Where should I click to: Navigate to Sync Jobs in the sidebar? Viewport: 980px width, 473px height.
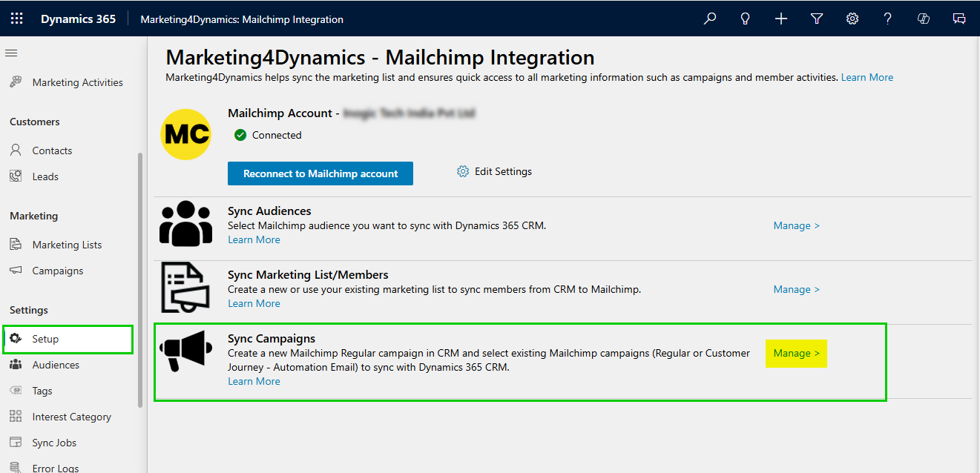tap(54, 442)
